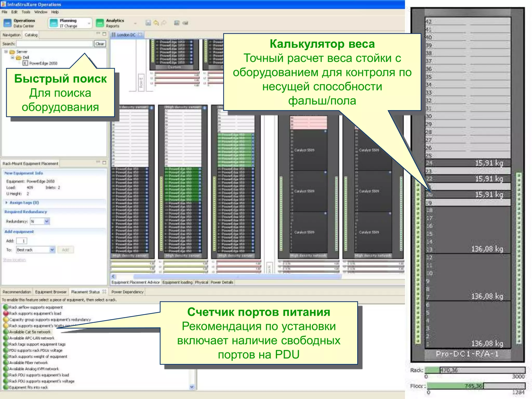Collapse the Server tree node

point(6,51)
